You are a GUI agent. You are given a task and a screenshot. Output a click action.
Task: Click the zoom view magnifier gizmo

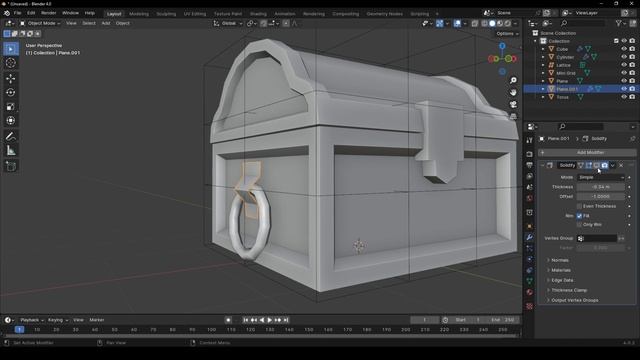[513, 80]
